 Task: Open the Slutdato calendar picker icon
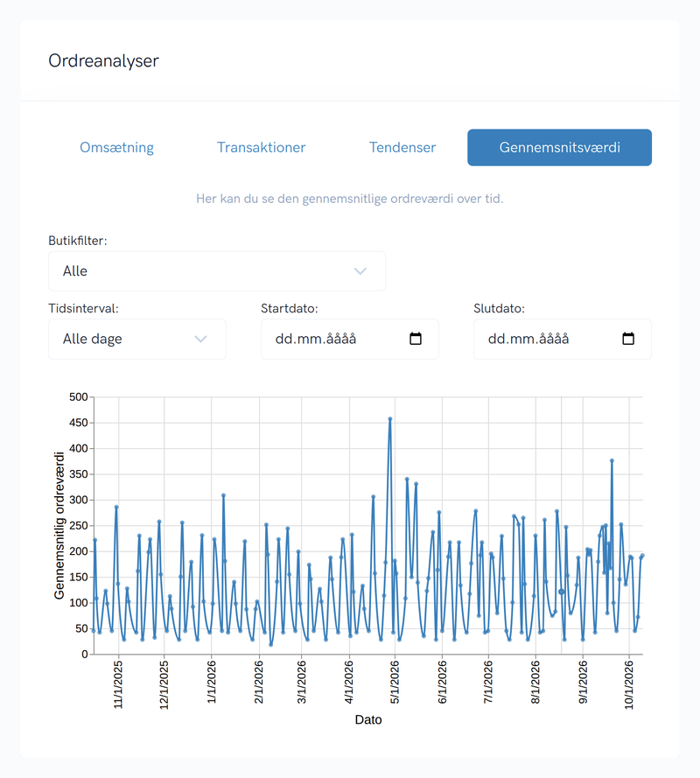pos(628,339)
